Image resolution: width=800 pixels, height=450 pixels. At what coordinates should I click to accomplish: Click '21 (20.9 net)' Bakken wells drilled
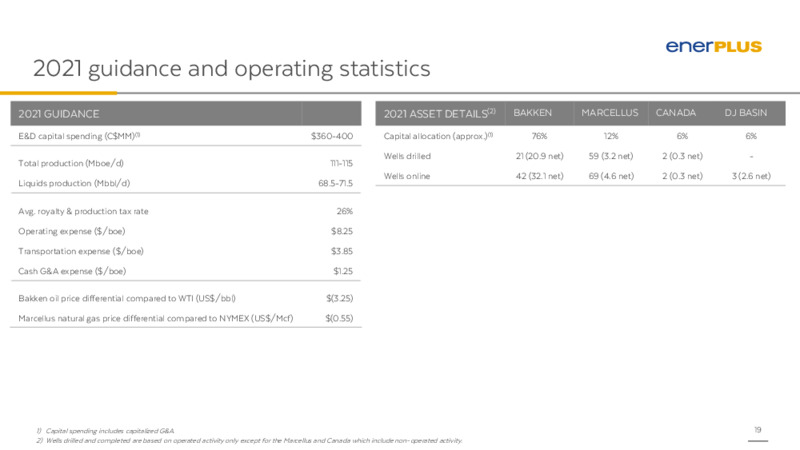click(539, 156)
